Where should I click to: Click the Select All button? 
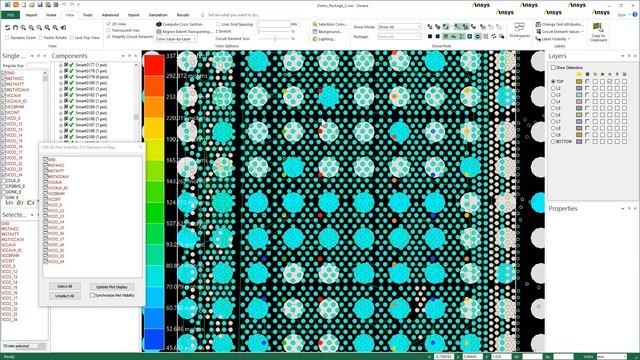pos(64,286)
